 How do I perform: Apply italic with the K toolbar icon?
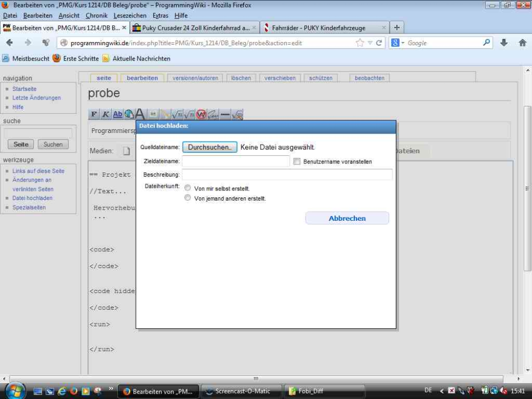[x=105, y=114]
